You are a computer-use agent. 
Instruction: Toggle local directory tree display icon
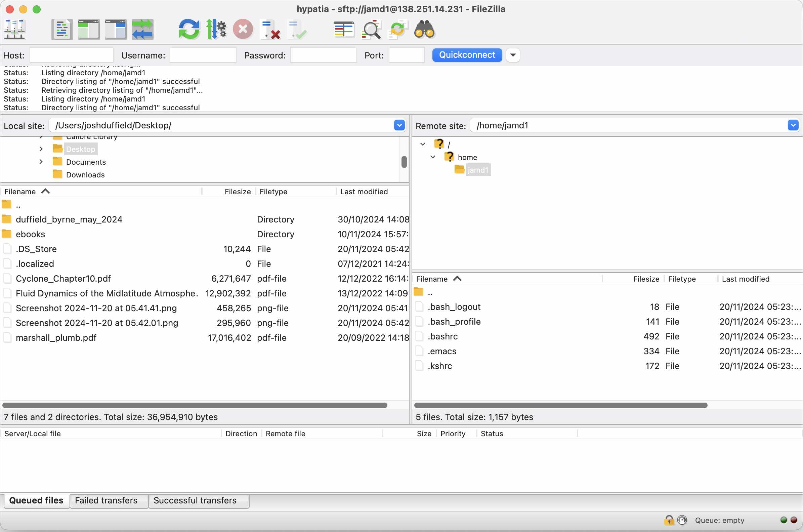coord(89,29)
